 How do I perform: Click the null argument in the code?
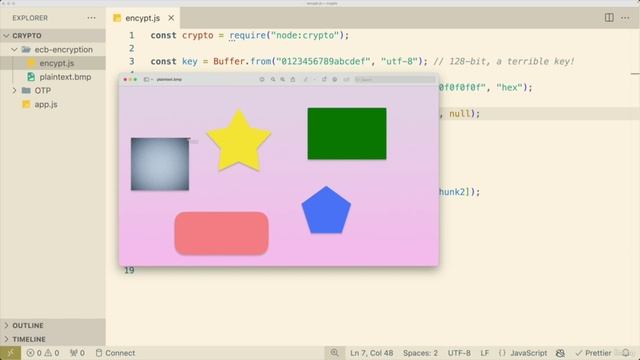460,114
